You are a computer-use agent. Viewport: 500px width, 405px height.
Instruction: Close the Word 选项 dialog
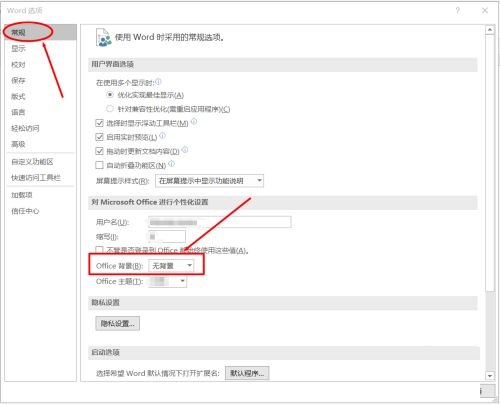pyautogui.click(x=485, y=11)
